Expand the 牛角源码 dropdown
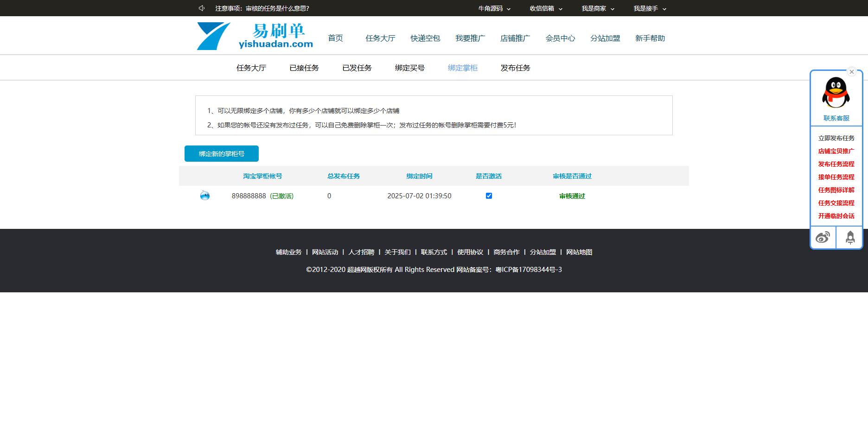 [x=494, y=8]
